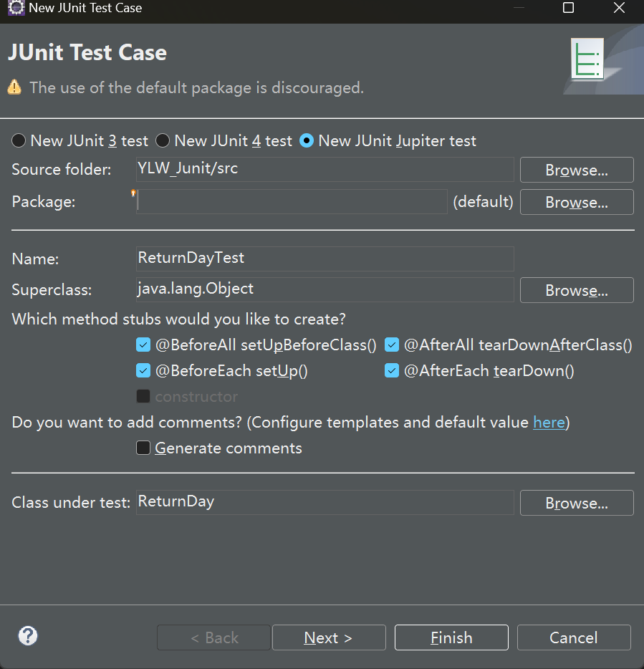Go to Next wizard page

point(329,637)
